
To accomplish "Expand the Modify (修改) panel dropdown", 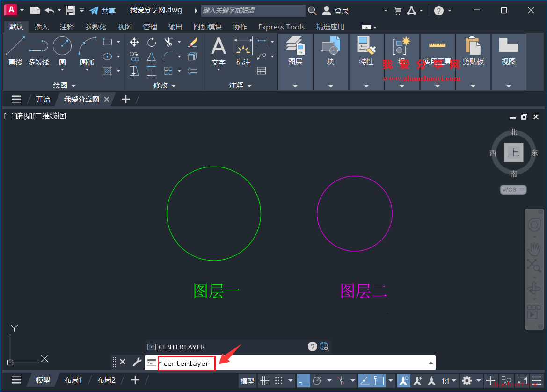I will [165, 85].
